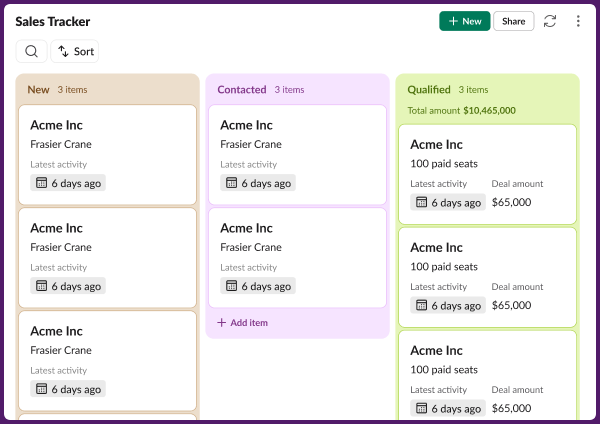Click calendar icon on third Qualified card

(x=421, y=408)
